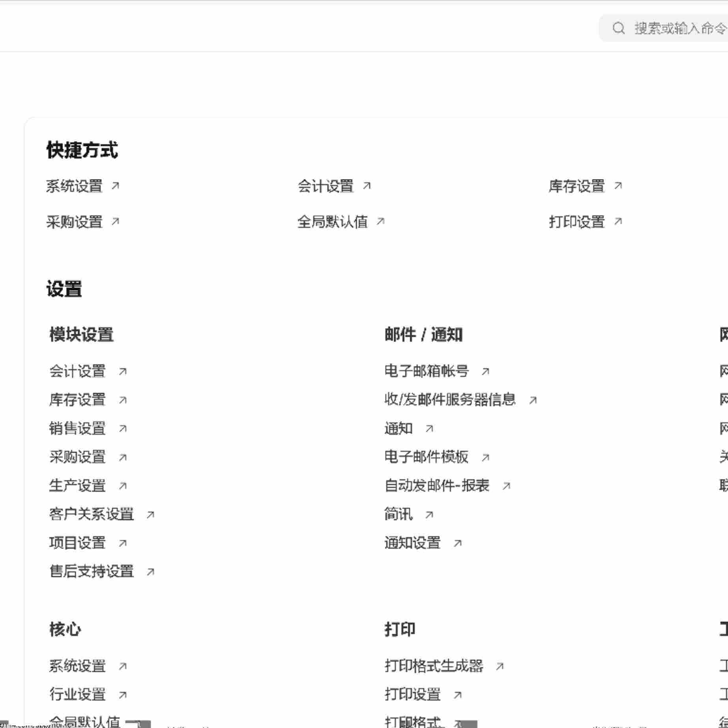Click the external-link arrow next to 系统设置 shortcut
This screenshot has width=728, height=728.
[x=116, y=185]
